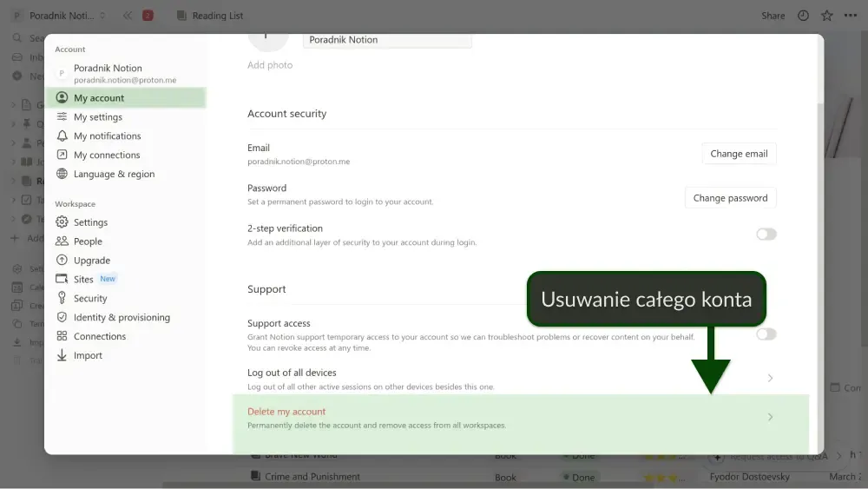
Task: Click the Change password button
Action: coord(730,198)
